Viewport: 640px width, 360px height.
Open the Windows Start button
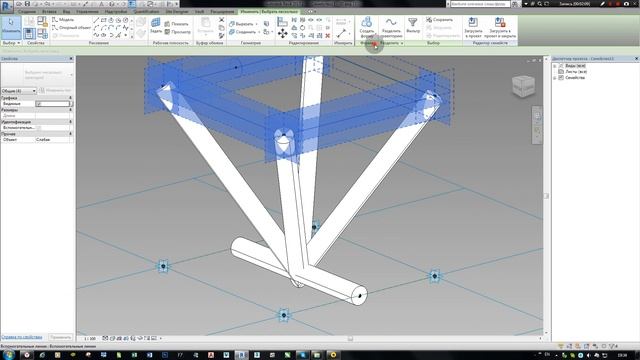8,355
